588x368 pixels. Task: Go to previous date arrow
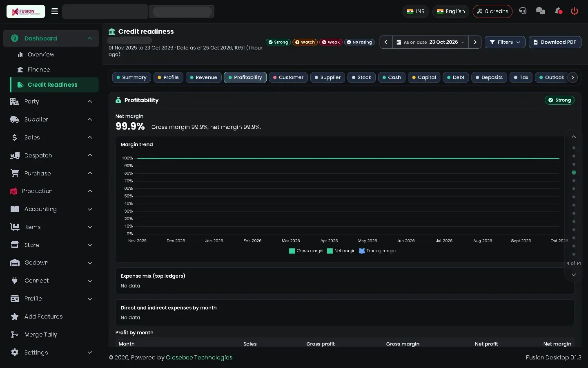click(386, 42)
